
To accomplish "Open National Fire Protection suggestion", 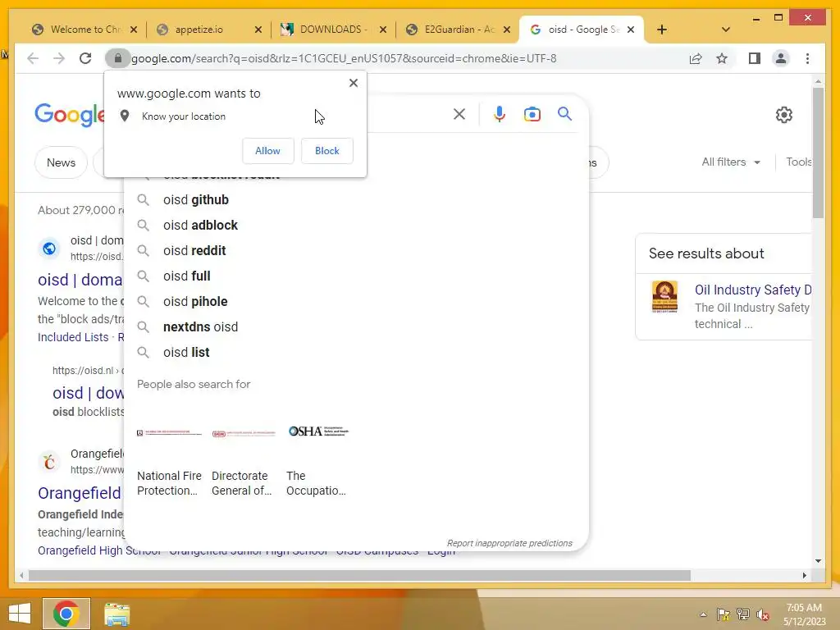I will [x=169, y=454].
